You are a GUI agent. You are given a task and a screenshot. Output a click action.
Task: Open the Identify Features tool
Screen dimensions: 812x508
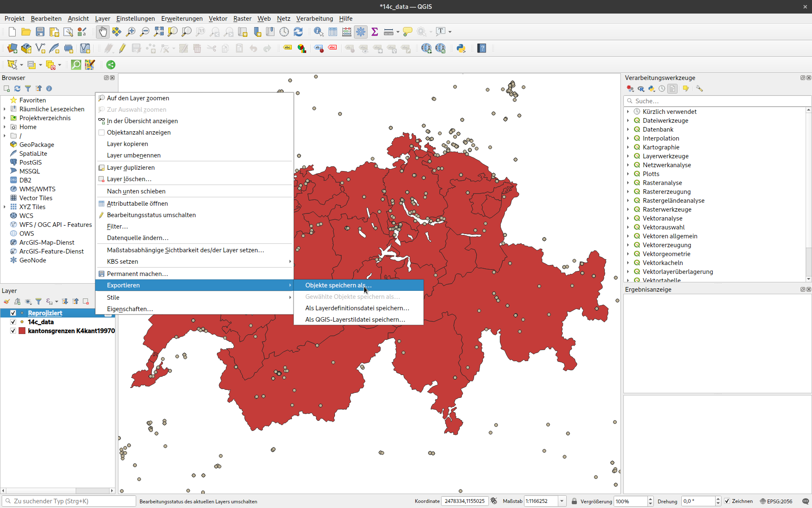[318, 32]
